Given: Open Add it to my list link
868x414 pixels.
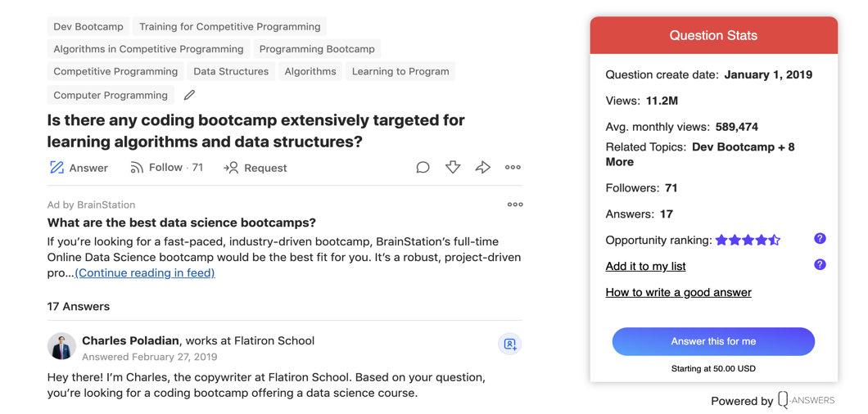Looking at the screenshot, I should [645, 266].
